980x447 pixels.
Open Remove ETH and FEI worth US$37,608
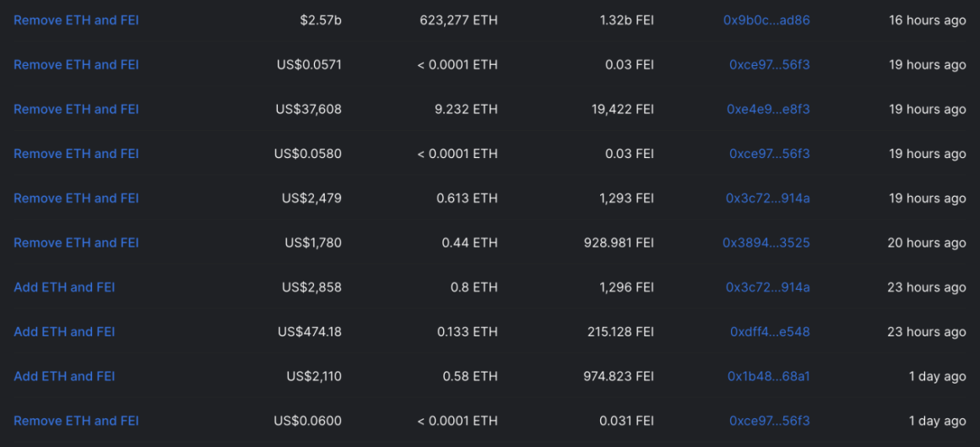coord(76,109)
